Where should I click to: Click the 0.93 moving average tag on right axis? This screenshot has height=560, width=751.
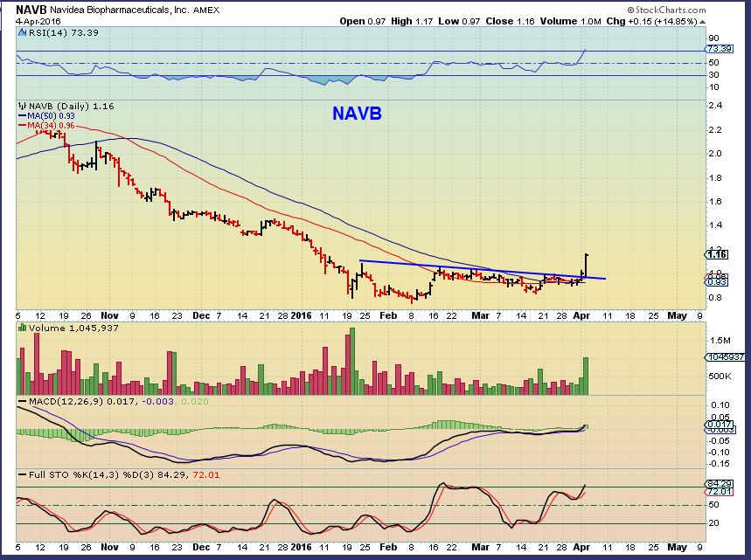point(718,282)
